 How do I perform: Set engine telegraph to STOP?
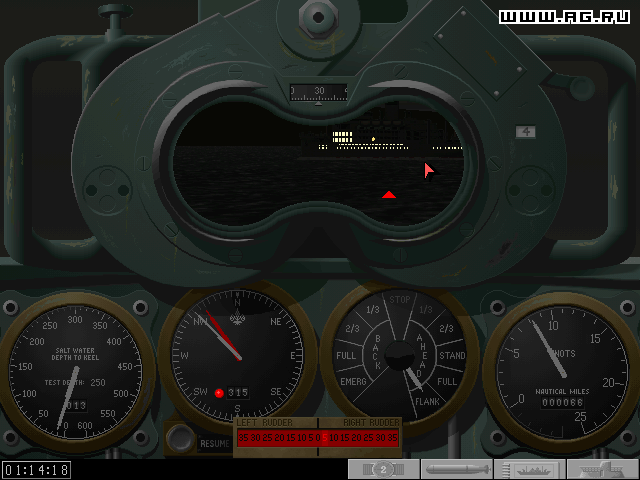401,298
